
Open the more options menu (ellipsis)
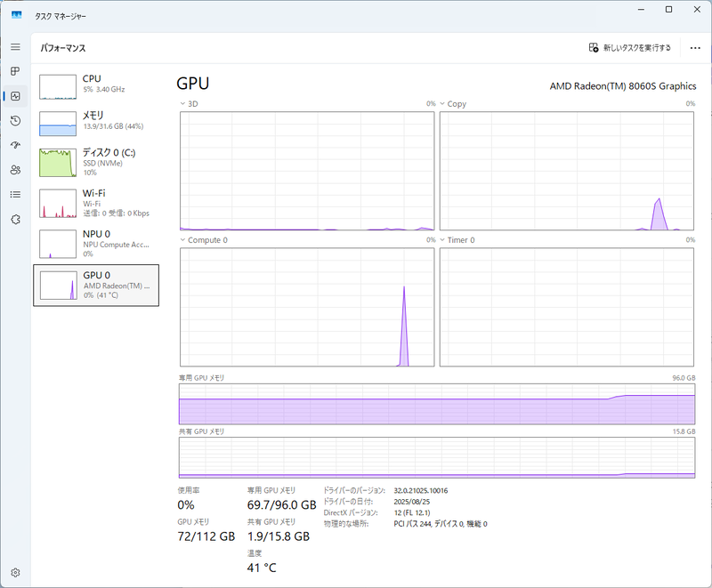point(695,47)
